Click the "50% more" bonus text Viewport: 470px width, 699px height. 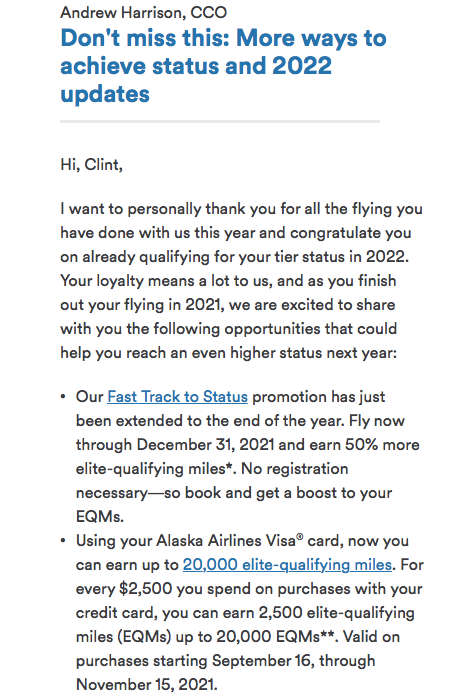click(x=379, y=445)
